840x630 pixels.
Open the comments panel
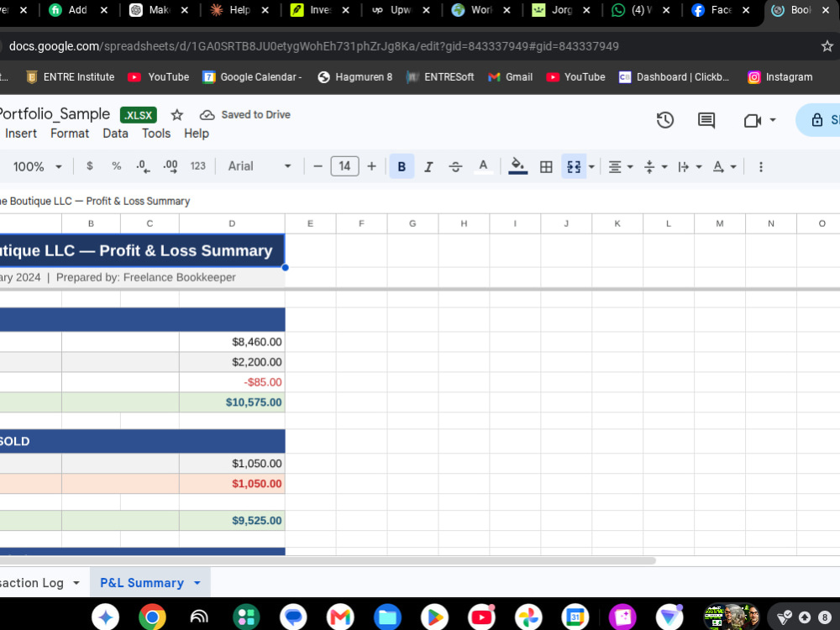point(706,120)
